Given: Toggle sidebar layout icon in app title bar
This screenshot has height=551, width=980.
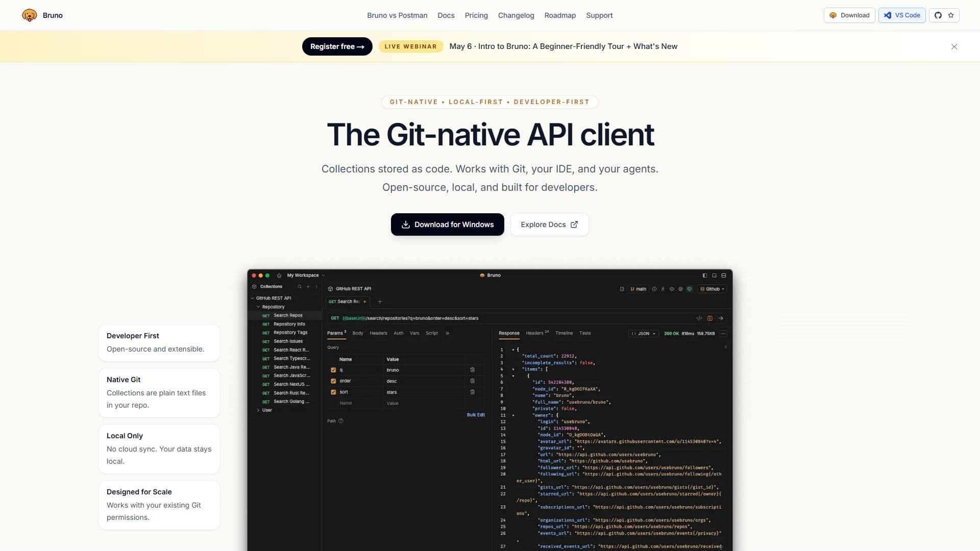Looking at the screenshot, I should tap(705, 275).
